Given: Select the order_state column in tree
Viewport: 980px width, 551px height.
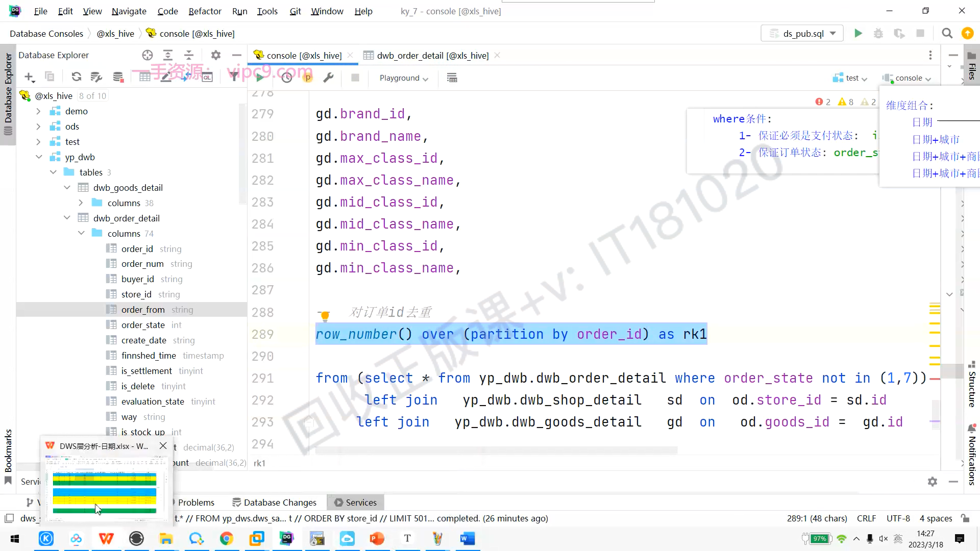Looking at the screenshot, I should tap(143, 325).
